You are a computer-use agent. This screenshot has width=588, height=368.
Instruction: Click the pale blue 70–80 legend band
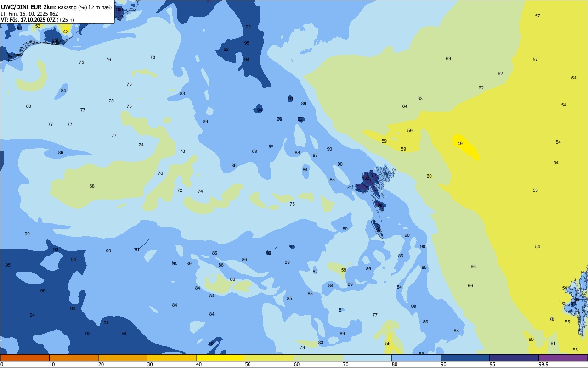click(x=367, y=357)
